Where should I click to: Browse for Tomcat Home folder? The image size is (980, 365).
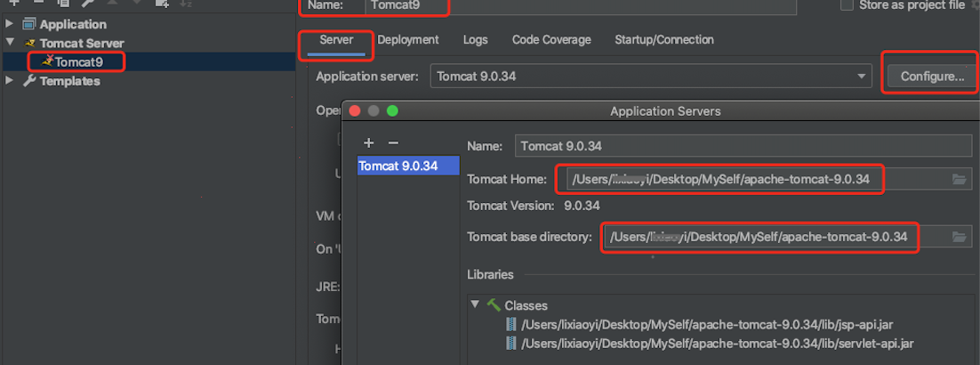pyautogui.click(x=959, y=180)
